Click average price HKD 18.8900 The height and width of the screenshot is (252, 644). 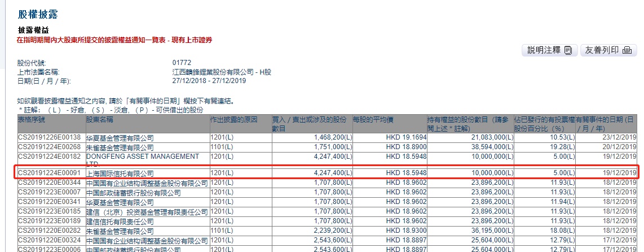[407, 147]
